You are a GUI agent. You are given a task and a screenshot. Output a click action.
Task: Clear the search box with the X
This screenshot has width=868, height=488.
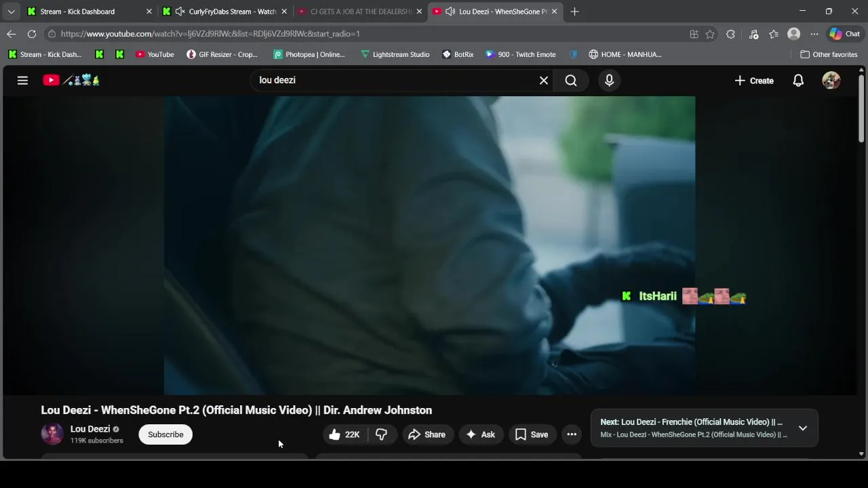543,80
